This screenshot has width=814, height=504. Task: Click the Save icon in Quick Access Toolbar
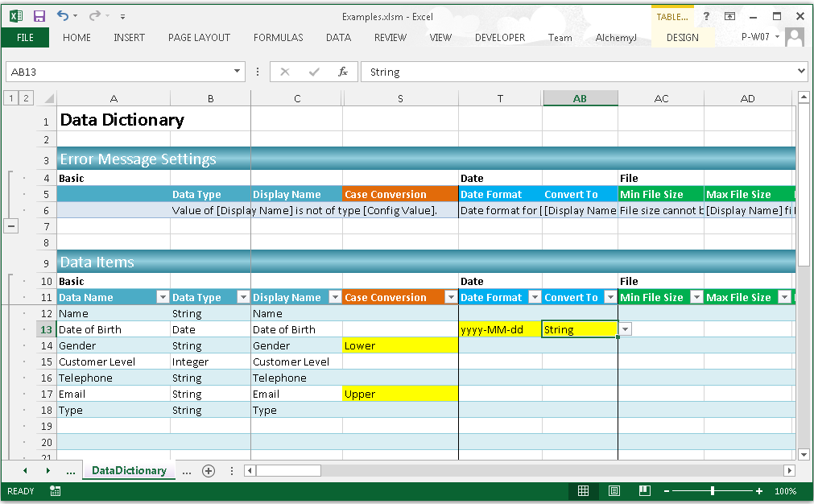[x=39, y=16]
